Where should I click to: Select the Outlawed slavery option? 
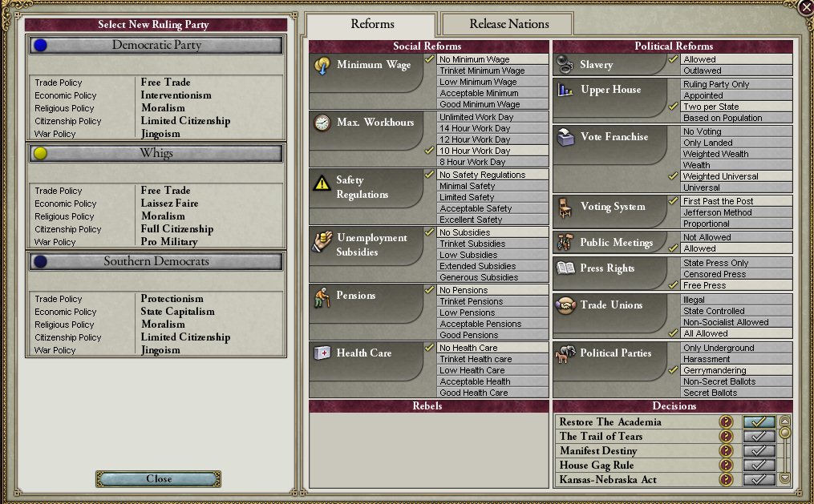(x=737, y=71)
